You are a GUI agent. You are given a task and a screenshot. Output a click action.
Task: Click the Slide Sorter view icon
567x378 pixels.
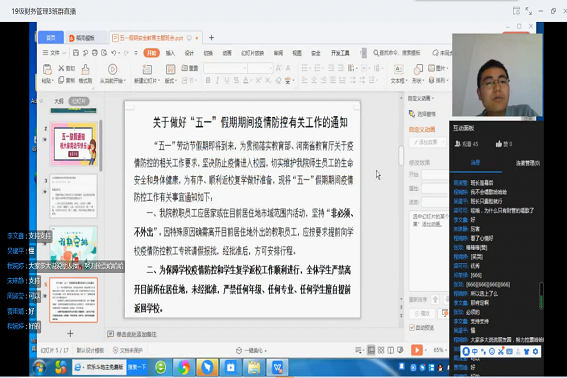pyautogui.click(x=381, y=350)
